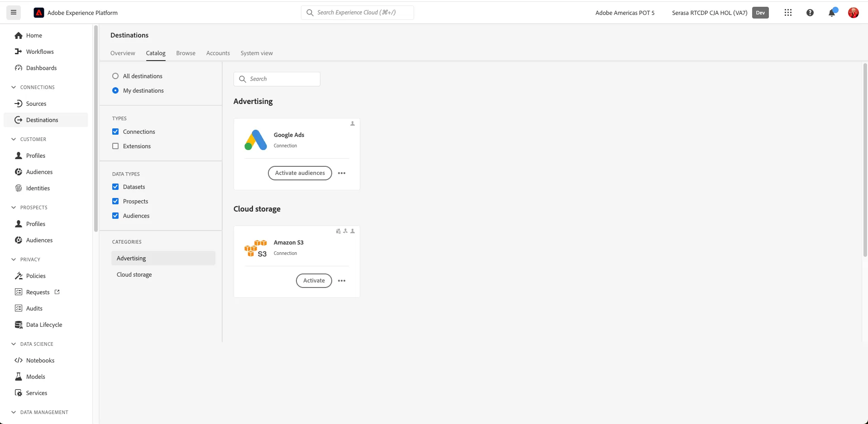
Task: Select My destinations radio button
Action: [115, 90]
